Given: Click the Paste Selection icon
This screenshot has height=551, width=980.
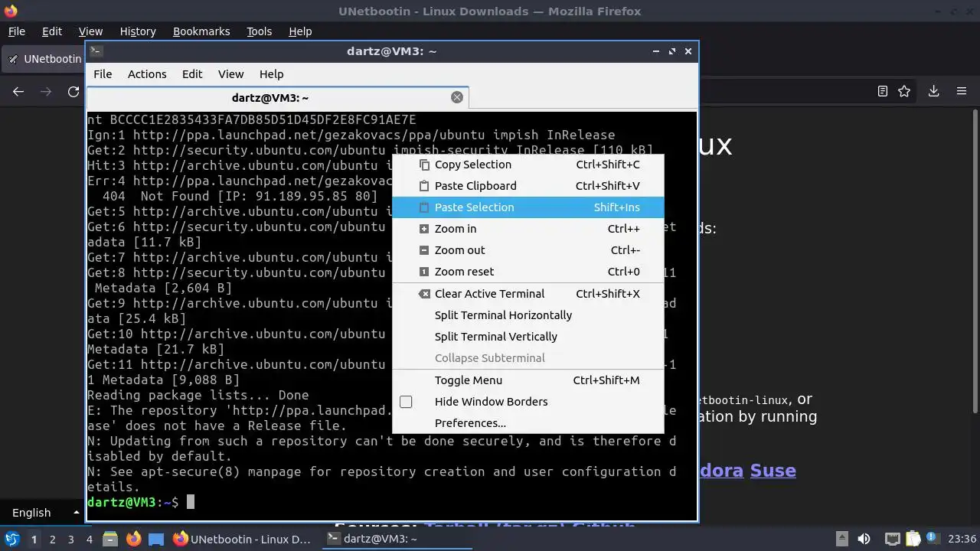Looking at the screenshot, I should click(x=423, y=207).
